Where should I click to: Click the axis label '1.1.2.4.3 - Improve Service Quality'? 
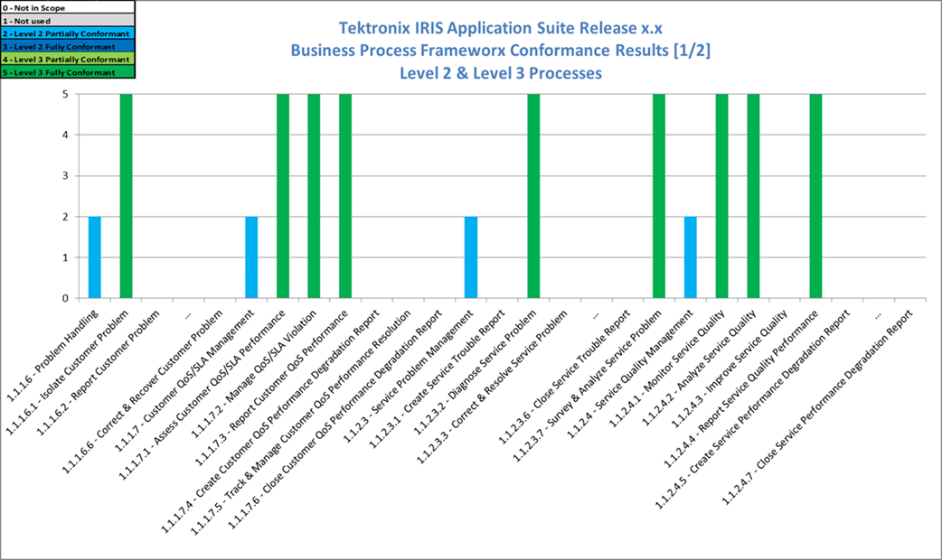(730, 369)
